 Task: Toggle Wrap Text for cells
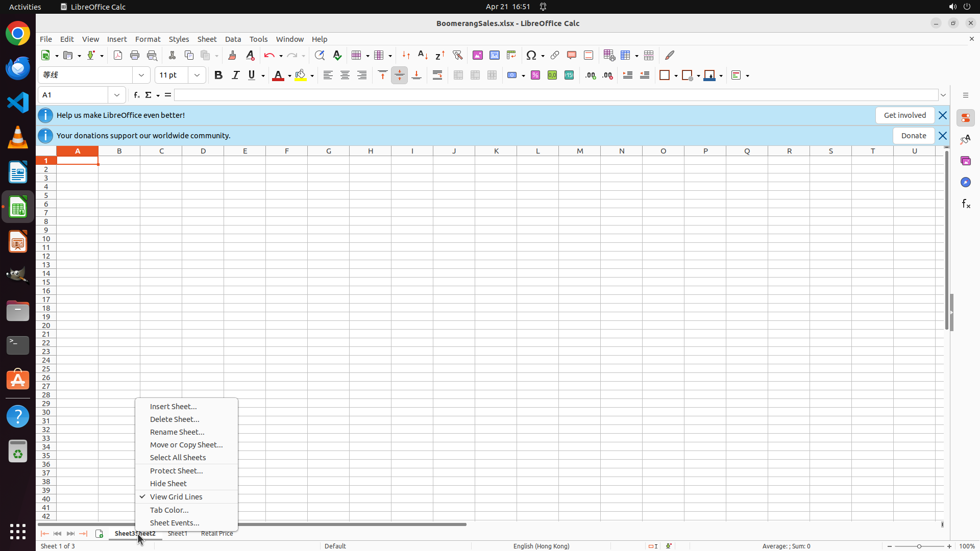[437, 76]
